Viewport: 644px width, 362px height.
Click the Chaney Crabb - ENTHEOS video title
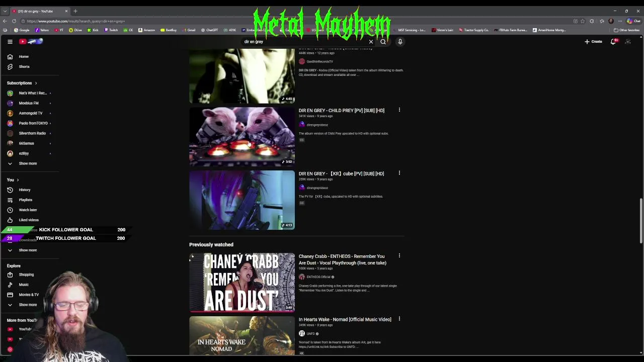[x=343, y=260]
